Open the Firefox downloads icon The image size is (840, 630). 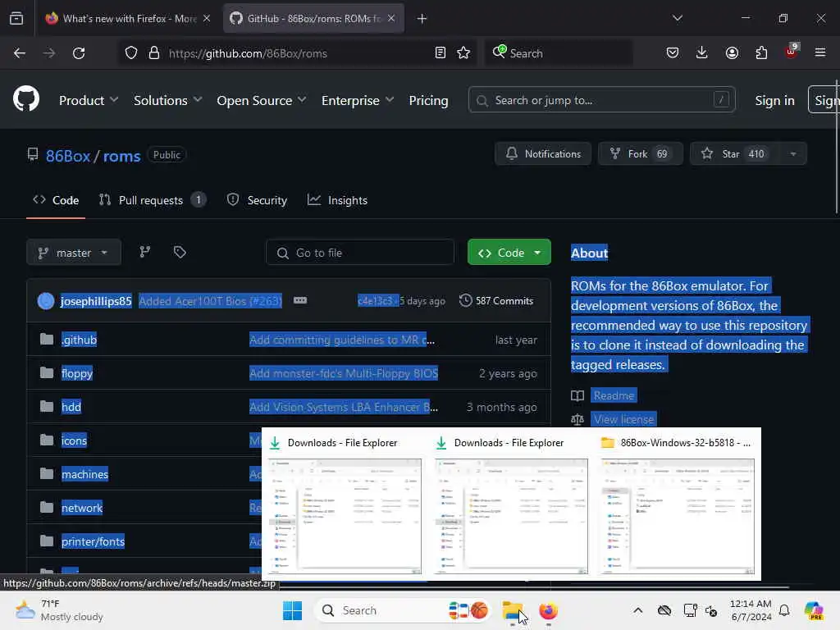click(702, 53)
